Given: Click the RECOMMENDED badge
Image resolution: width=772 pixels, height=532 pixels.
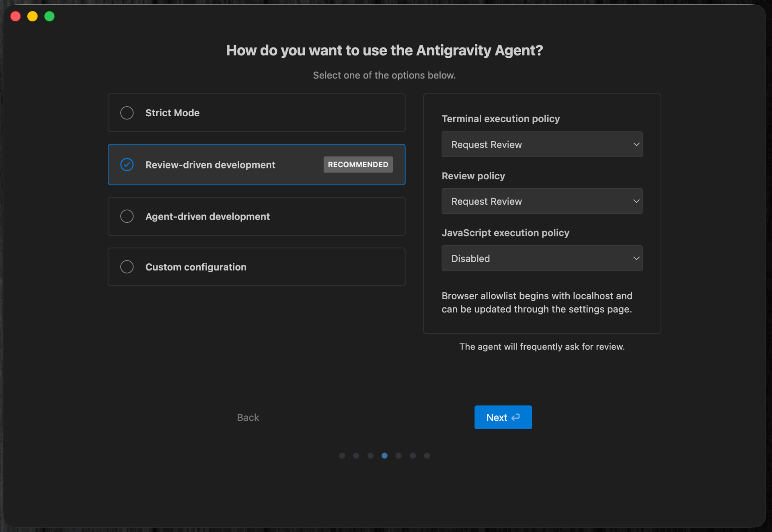Looking at the screenshot, I should pyautogui.click(x=358, y=165).
